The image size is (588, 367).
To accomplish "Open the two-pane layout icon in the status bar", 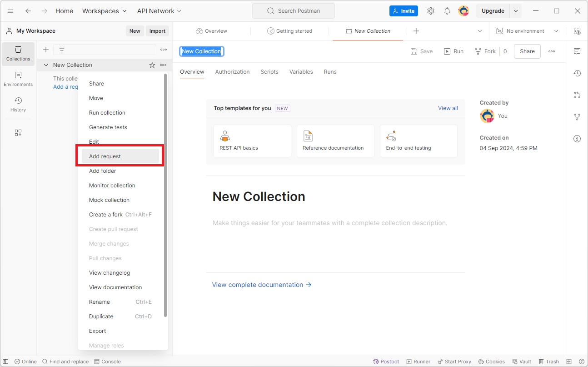I will 569,362.
